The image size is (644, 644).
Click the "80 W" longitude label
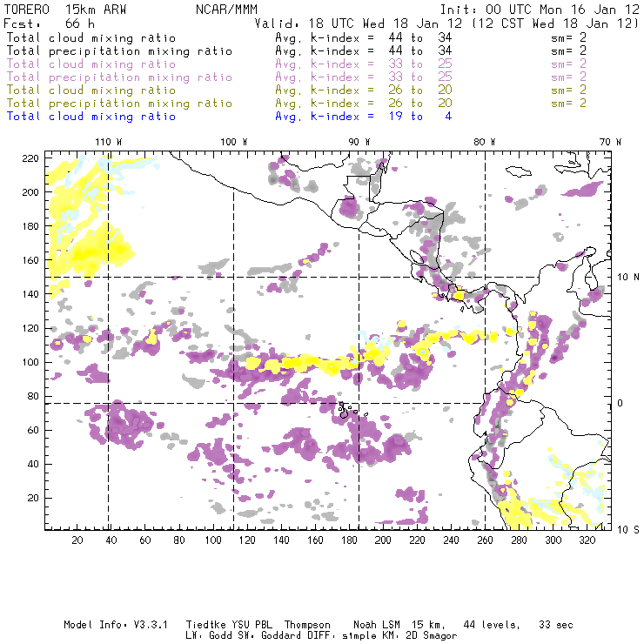(x=485, y=142)
